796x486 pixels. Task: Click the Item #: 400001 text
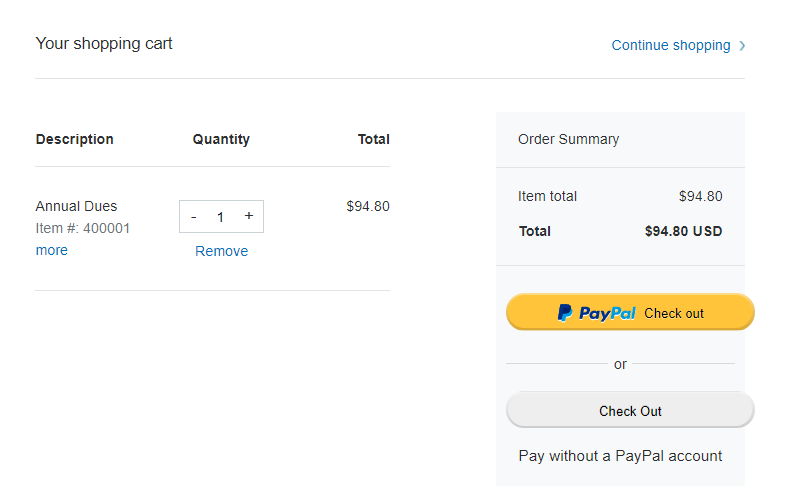pos(83,229)
